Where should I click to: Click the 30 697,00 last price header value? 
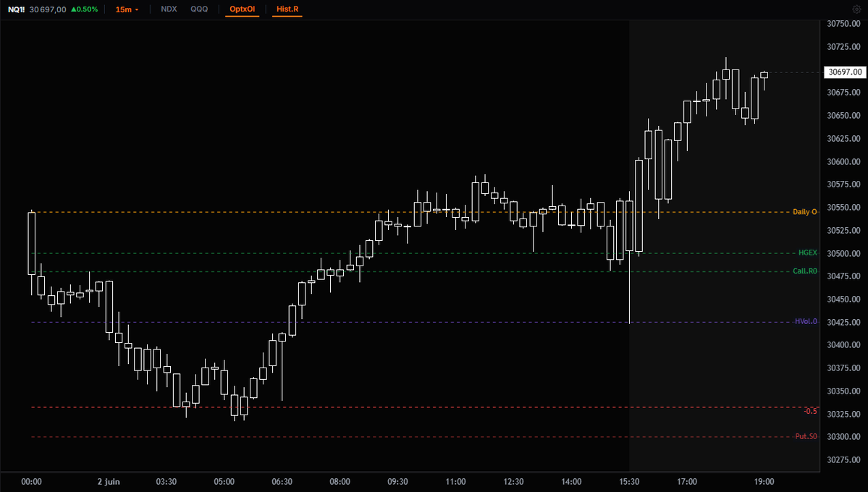(x=48, y=9)
